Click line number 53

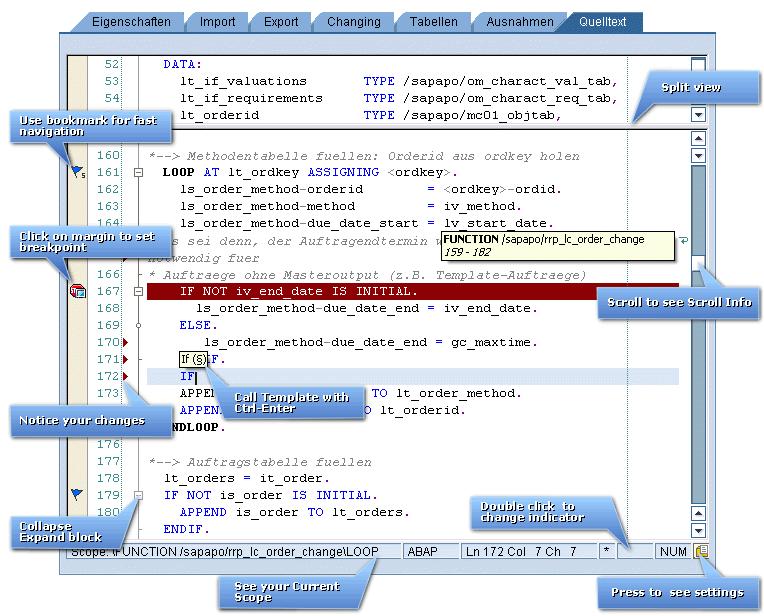112,81
